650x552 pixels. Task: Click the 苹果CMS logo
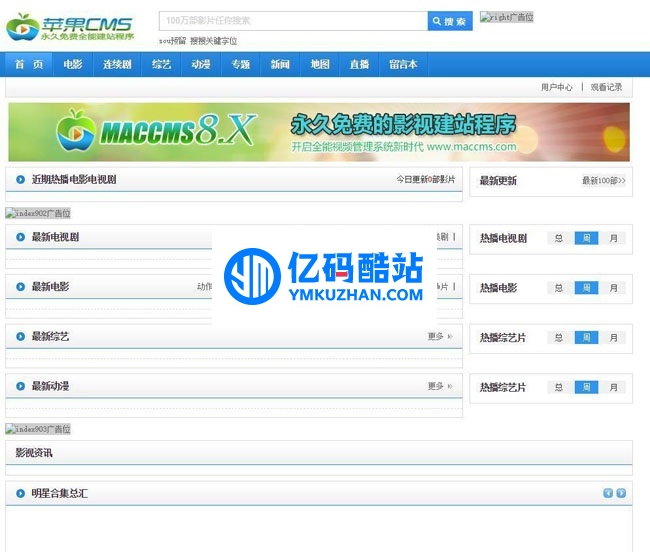point(70,27)
